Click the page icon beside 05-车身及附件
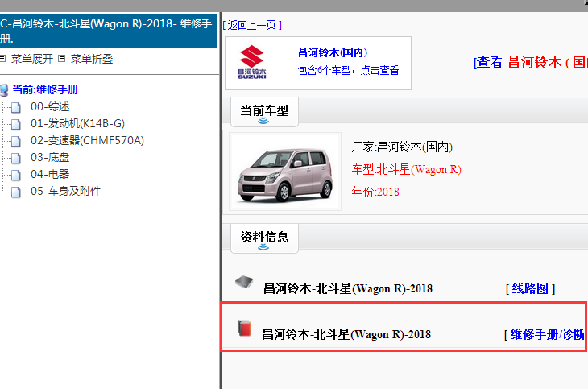The image size is (588, 389). tap(16, 192)
